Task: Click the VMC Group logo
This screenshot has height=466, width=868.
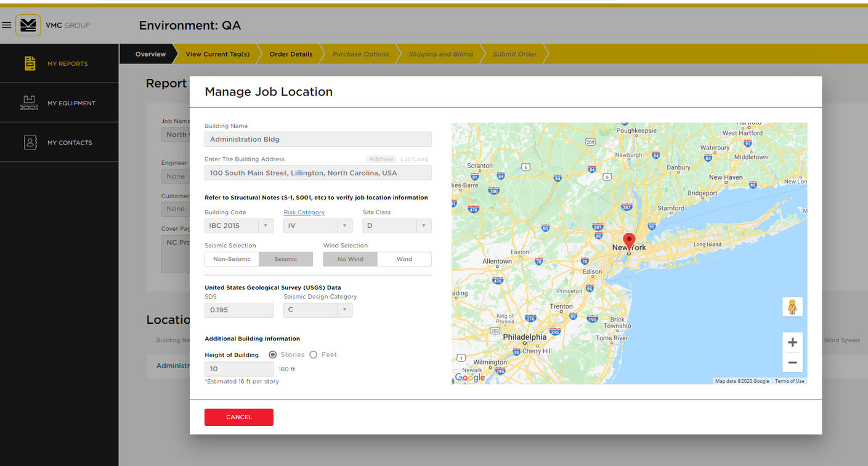Action: pos(28,25)
